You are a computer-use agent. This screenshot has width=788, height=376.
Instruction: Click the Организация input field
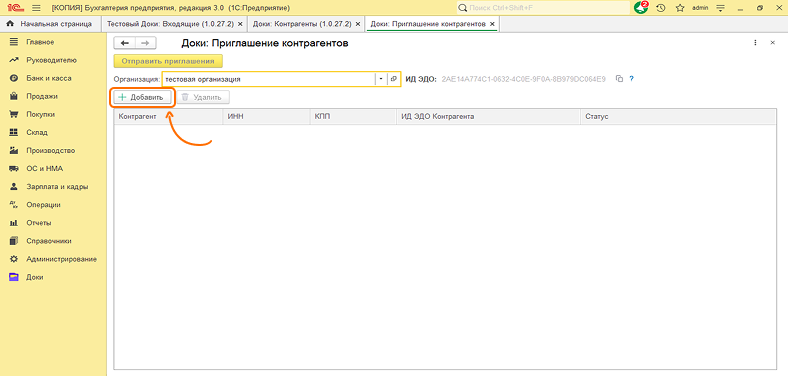(x=269, y=79)
